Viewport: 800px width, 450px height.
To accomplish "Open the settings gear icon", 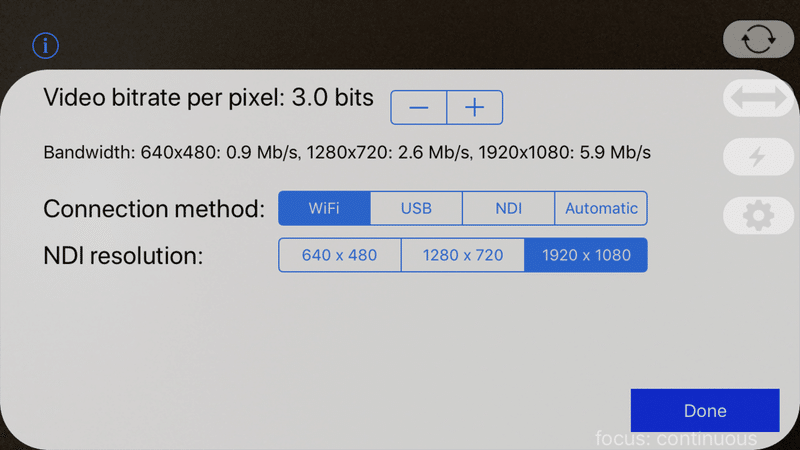I will pos(758,215).
